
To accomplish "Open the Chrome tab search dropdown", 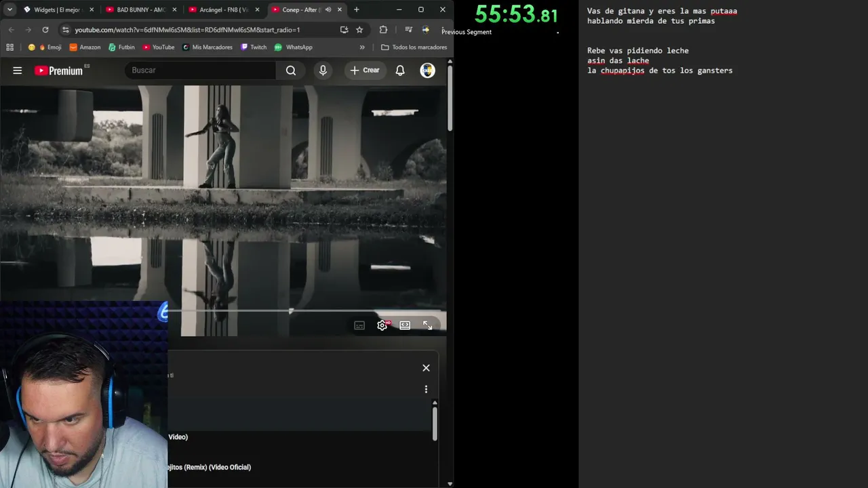I will click(x=9, y=9).
